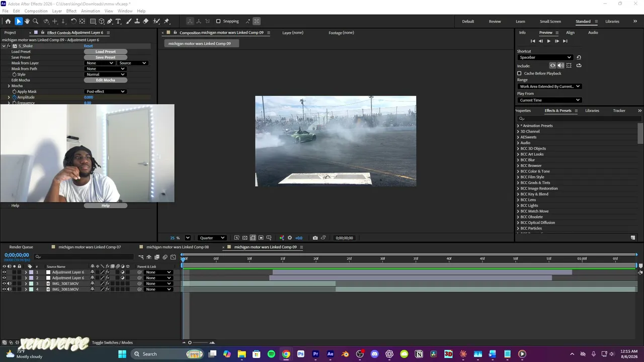Switch to the Tracker panel tab
The height and width of the screenshot is (362, 644).
[619, 111]
